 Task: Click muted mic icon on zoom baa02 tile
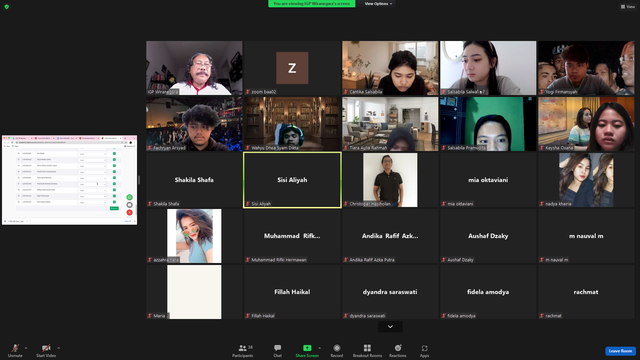coord(248,92)
